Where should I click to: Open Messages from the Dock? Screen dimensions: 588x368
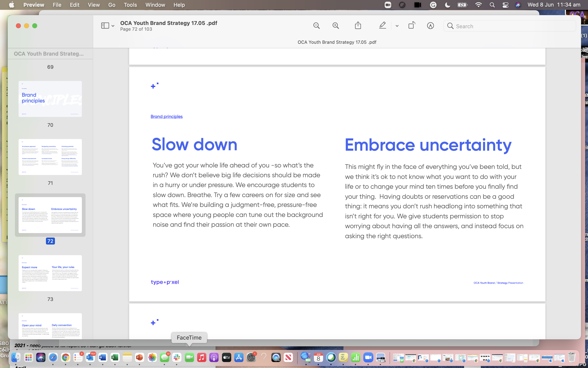165,357
